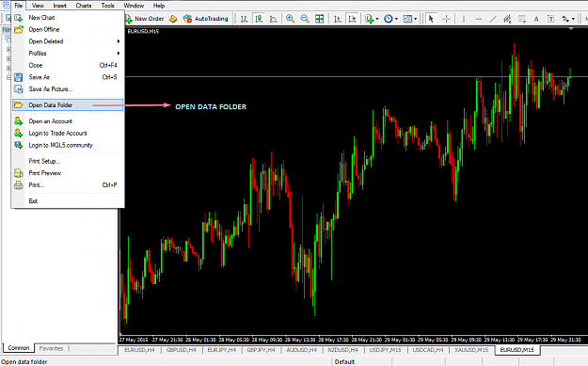The height and width of the screenshot is (366, 588).
Task: Click the tile windows icon
Action: (x=319, y=19)
